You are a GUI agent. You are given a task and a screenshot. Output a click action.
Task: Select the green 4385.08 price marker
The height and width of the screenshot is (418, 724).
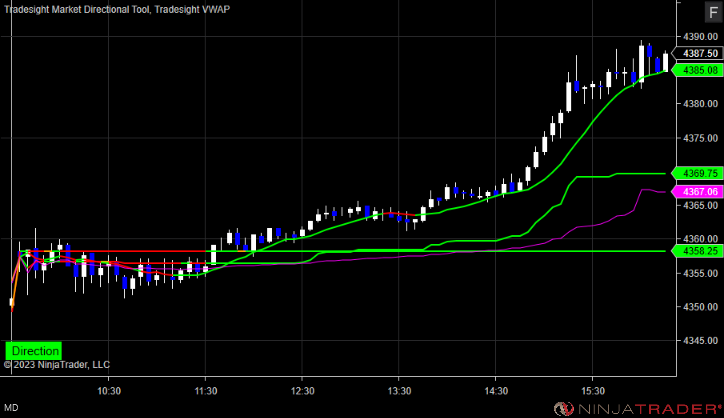coord(698,70)
